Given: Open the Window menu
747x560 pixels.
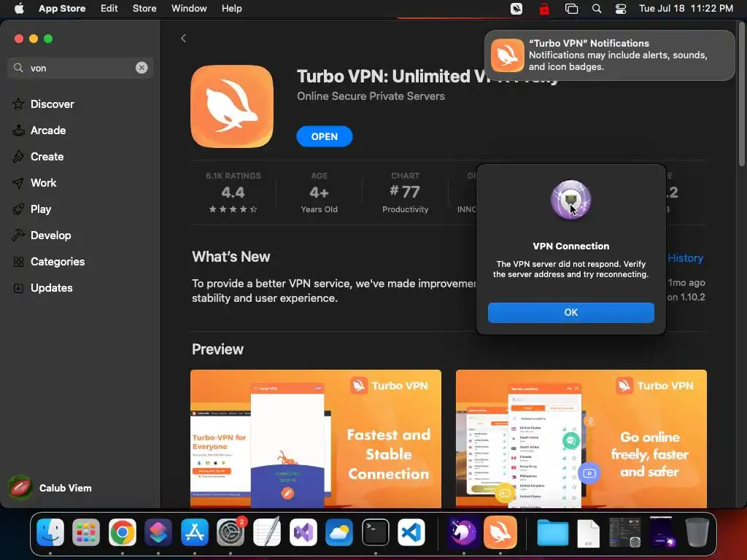Looking at the screenshot, I should click(x=189, y=9).
